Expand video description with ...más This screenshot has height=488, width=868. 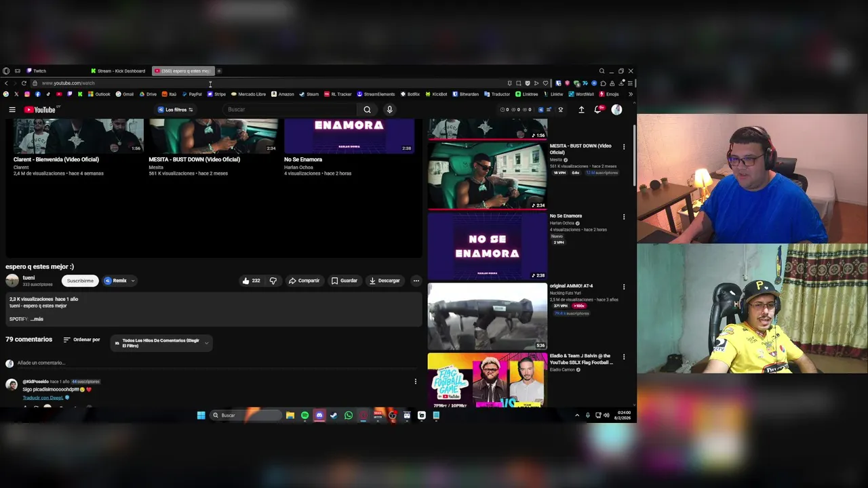point(37,319)
